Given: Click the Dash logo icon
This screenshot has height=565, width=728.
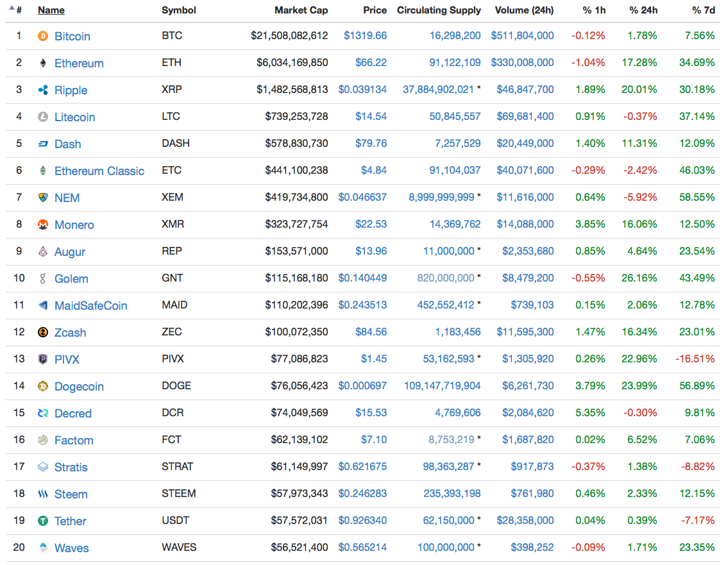Looking at the screenshot, I should coord(43,144).
